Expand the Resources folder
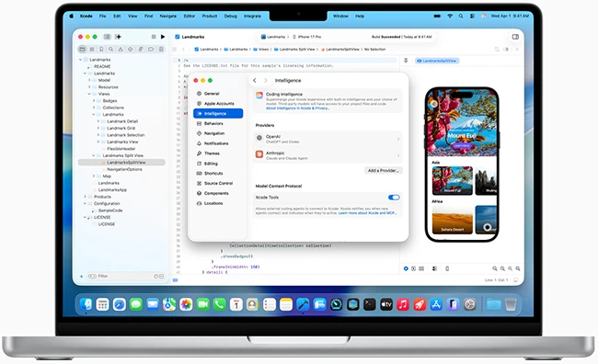This screenshot has width=598, height=364. (x=89, y=87)
